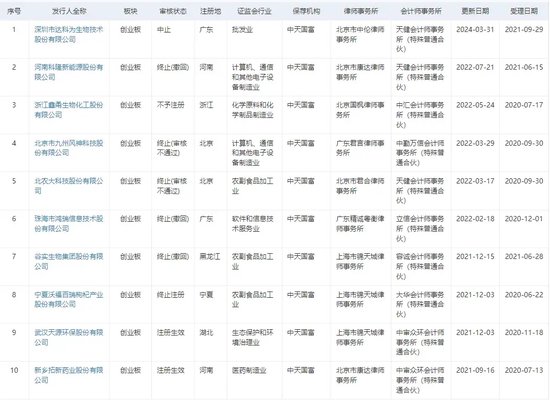Select the 广东君言律师事务所 cell
Image resolution: width=550 pixels, height=400 pixels.
point(360,148)
